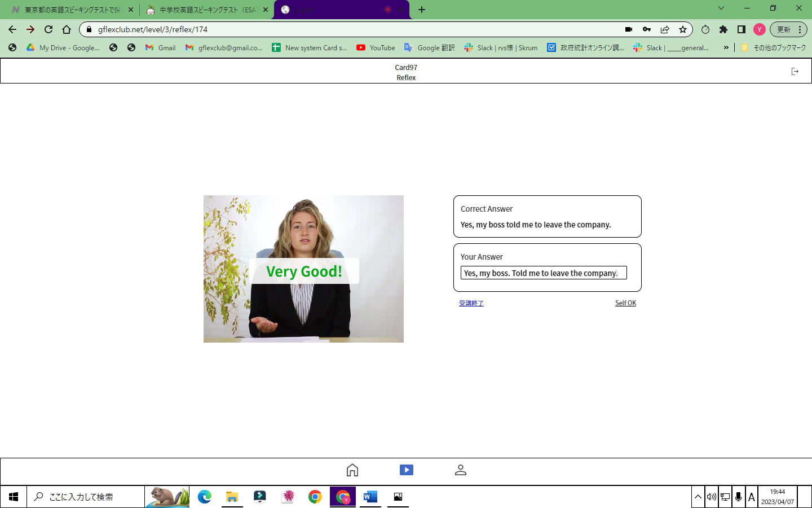The width and height of the screenshot is (812, 508).
Task: Click the browser forward arrow
Action: (30, 29)
